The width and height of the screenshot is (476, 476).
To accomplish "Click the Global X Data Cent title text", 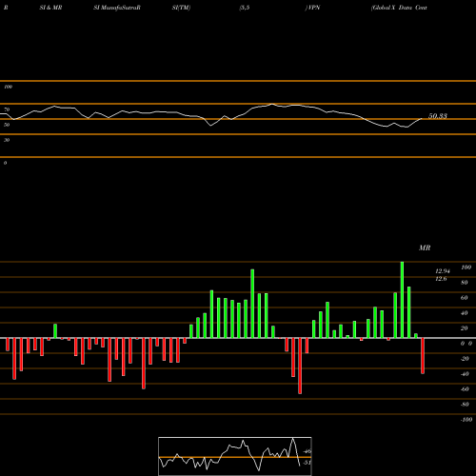I will pyautogui.click(x=399, y=8).
